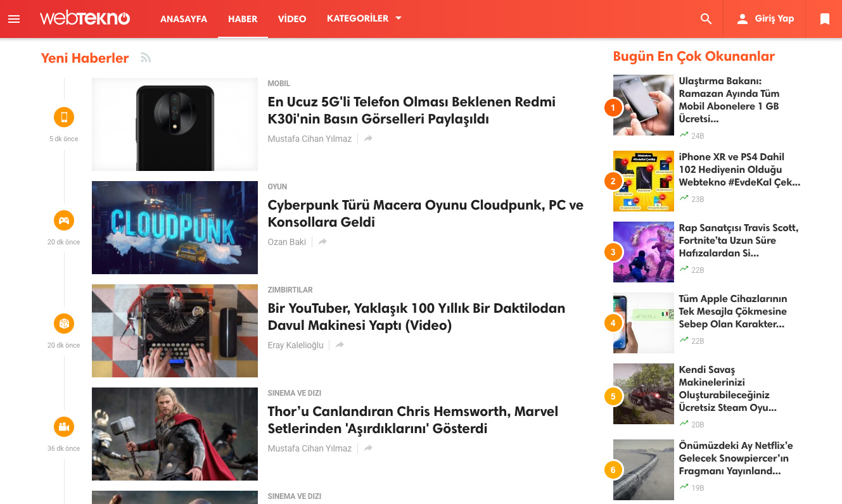
Task: Open the hamburger menu icon
Action: 14,19
